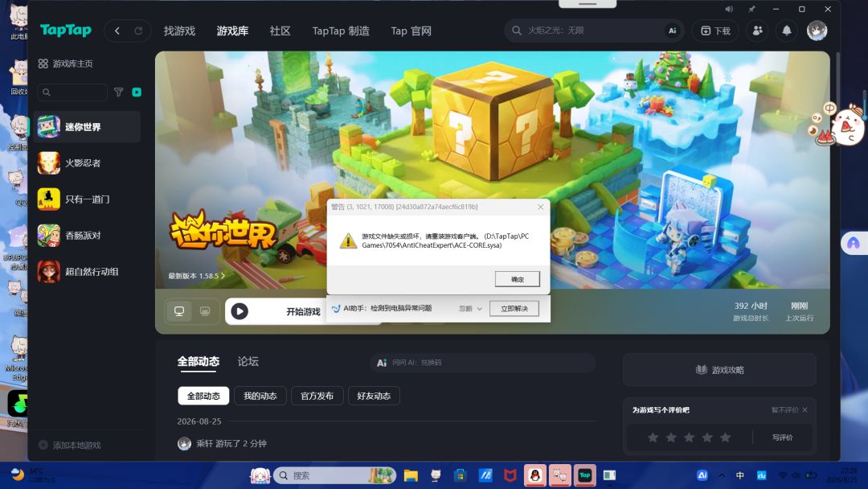Click 添加本地游戏 at sidebar bottom
The width and height of the screenshot is (868, 489).
point(70,446)
